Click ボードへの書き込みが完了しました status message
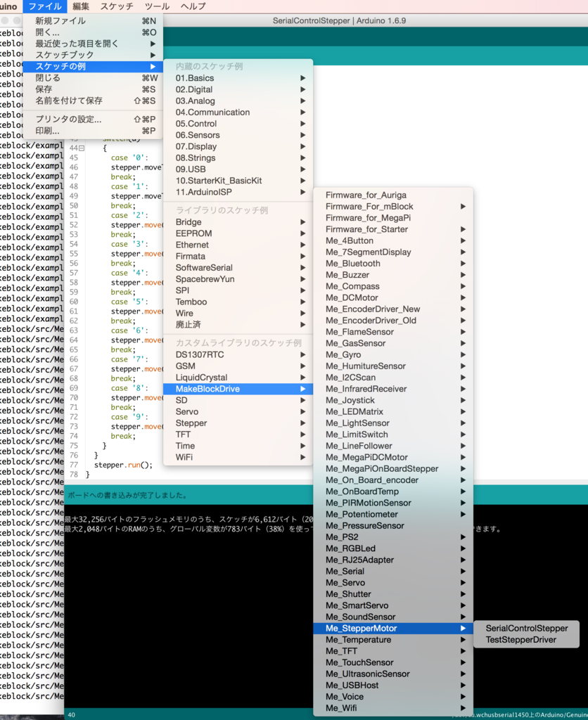The image size is (588, 720). click(x=127, y=496)
